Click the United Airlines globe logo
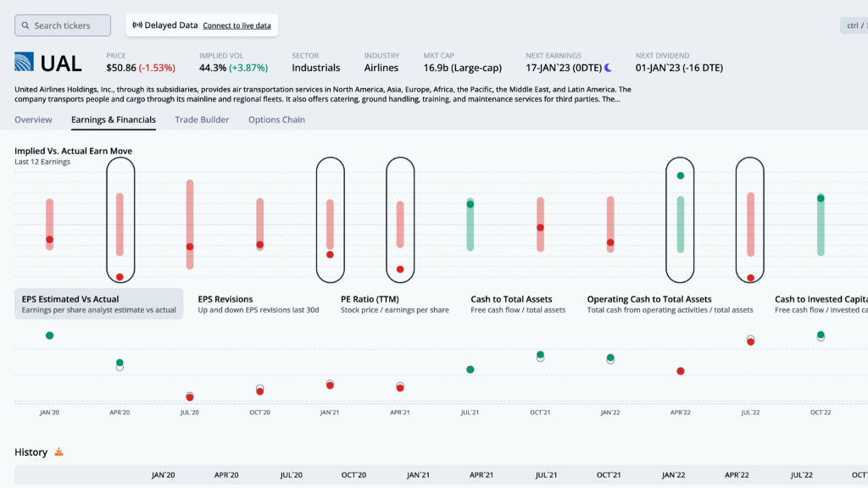The height and width of the screenshot is (488, 868). click(26, 62)
